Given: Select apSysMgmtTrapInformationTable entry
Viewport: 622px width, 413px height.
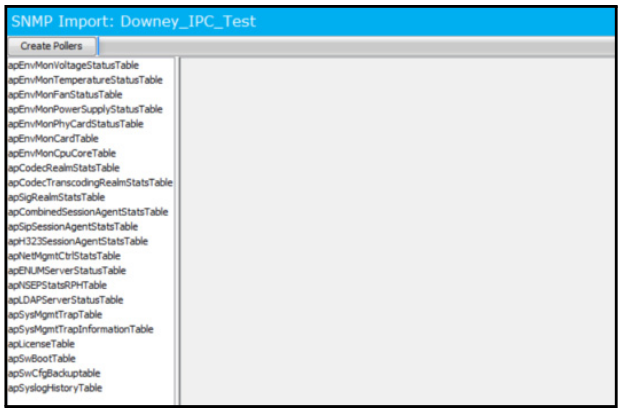Looking at the screenshot, I should click(81, 329).
